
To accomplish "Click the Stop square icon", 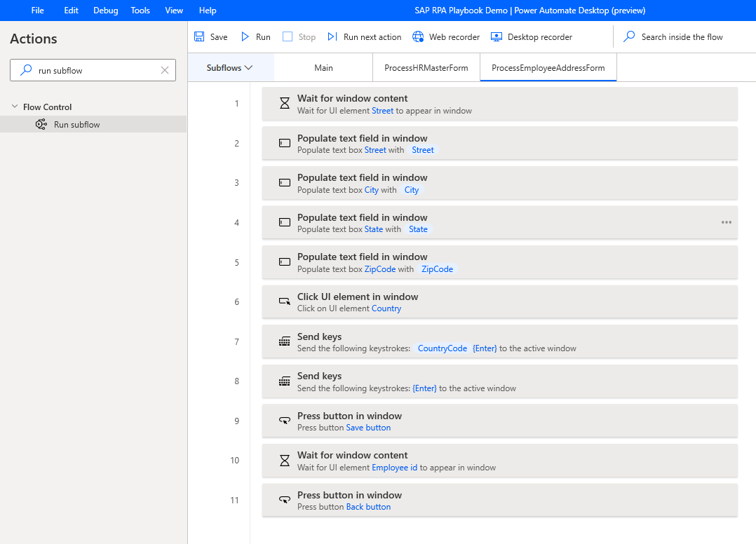I will pos(288,36).
